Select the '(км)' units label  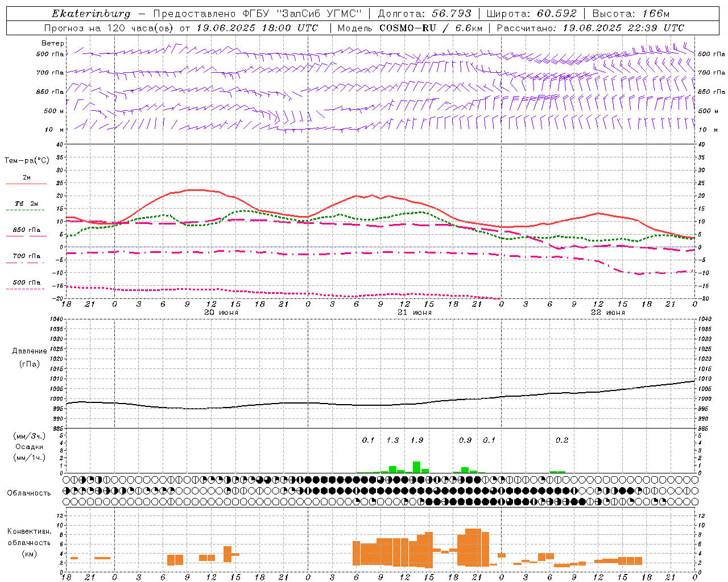(29, 553)
